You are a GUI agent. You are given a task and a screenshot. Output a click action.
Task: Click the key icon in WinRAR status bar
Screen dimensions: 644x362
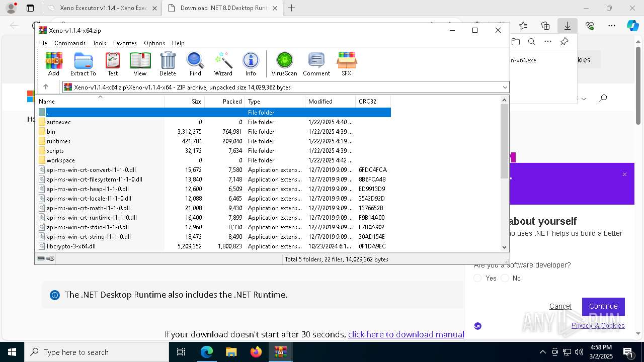click(50, 259)
